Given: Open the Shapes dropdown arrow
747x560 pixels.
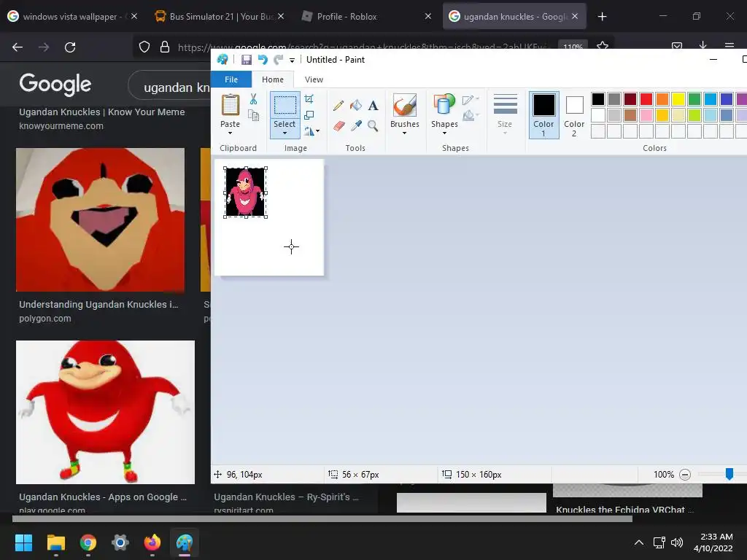Looking at the screenshot, I should (x=444, y=133).
